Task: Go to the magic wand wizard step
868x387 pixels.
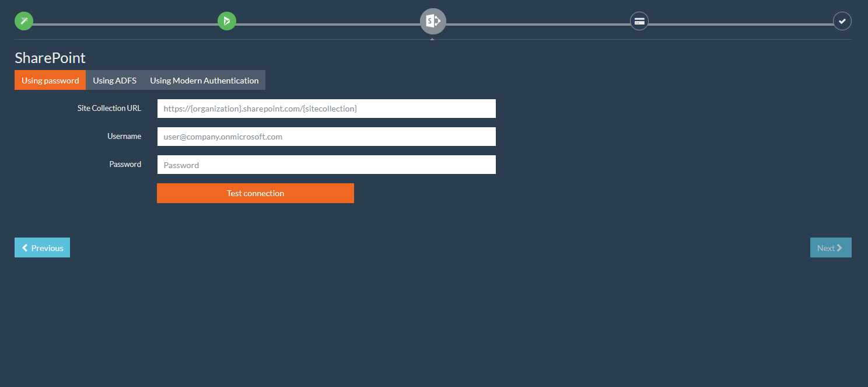Action: click(x=24, y=21)
